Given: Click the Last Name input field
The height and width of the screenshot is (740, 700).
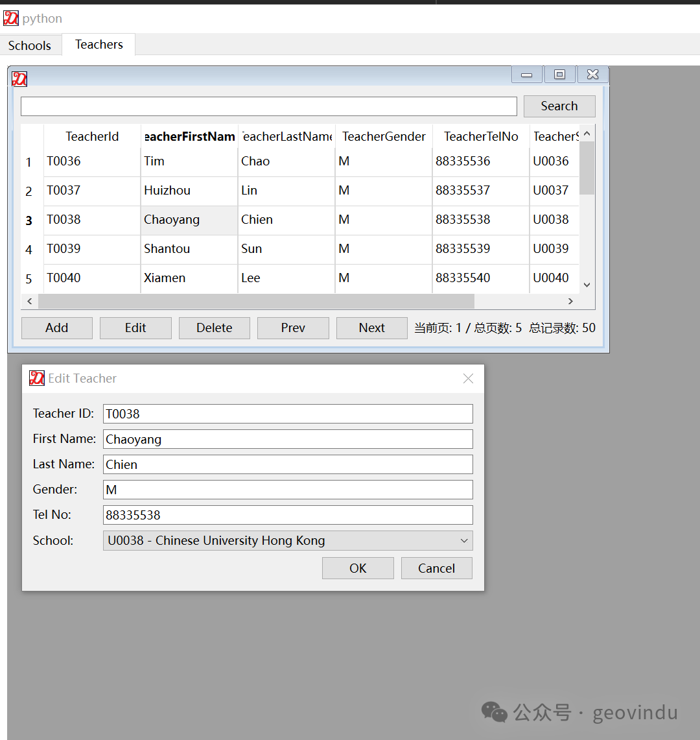Looking at the screenshot, I should [x=288, y=464].
